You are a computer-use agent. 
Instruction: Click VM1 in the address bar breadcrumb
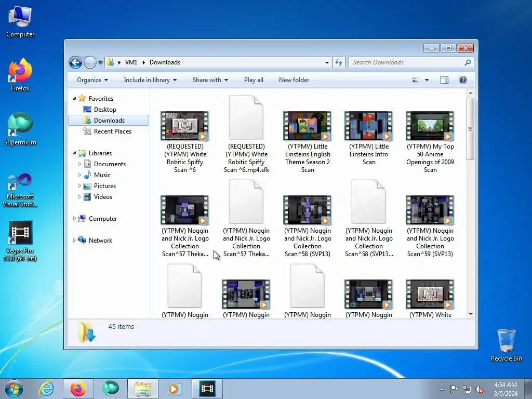[131, 62]
